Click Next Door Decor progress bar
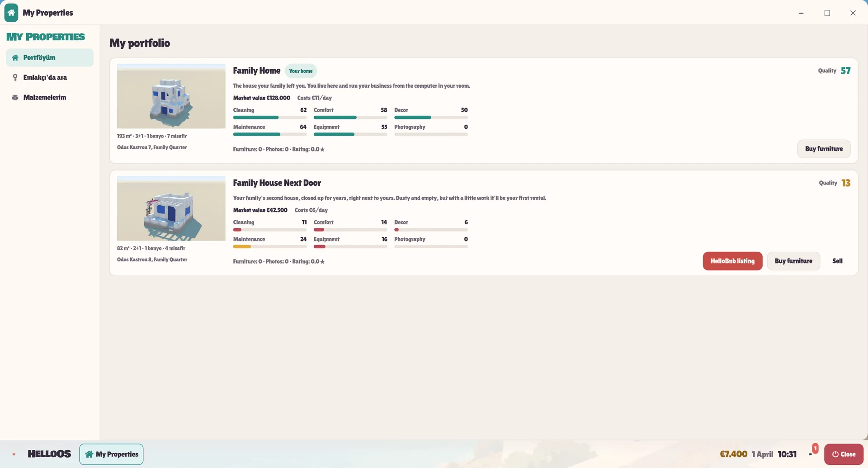Screen dimensions: 868x468 (x=431, y=230)
